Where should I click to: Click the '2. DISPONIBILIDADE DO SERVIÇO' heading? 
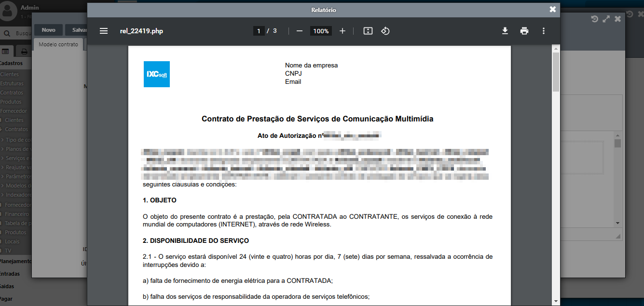[x=196, y=240]
